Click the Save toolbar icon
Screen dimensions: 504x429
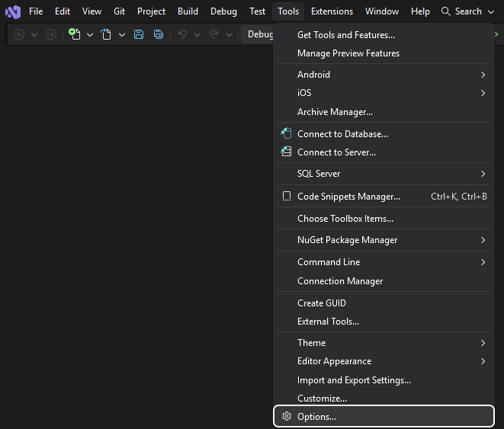pyautogui.click(x=139, y=34)
